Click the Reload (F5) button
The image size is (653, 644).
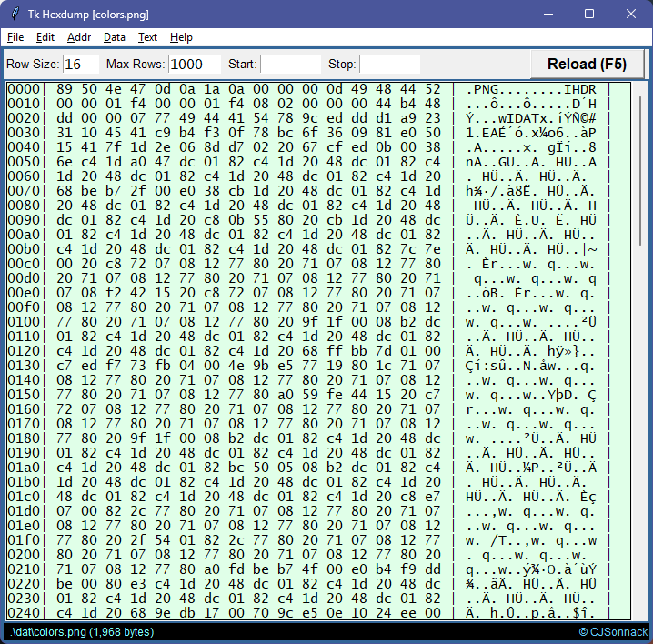587,65
